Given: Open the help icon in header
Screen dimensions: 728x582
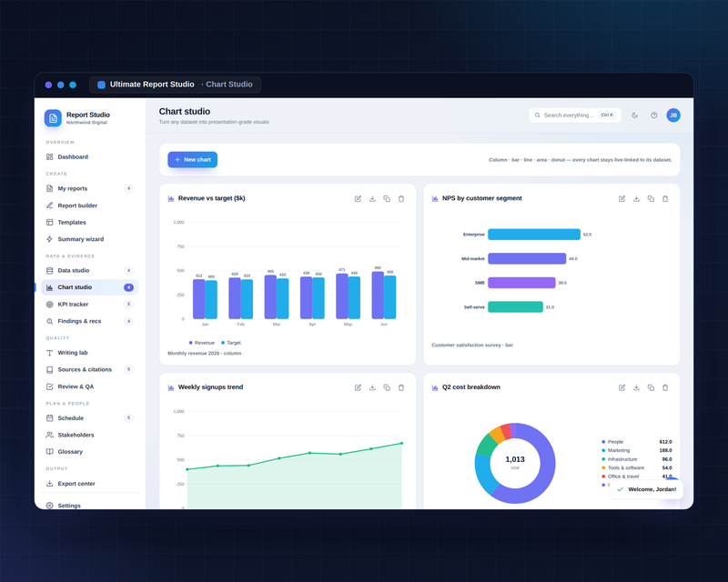Looking at the screenshot, I should click(x=653, y=115).
